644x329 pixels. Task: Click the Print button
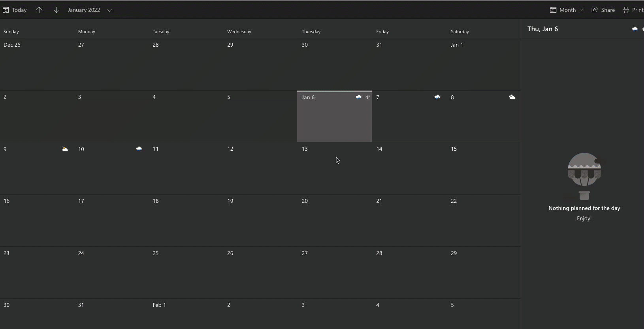click(633, 10)
